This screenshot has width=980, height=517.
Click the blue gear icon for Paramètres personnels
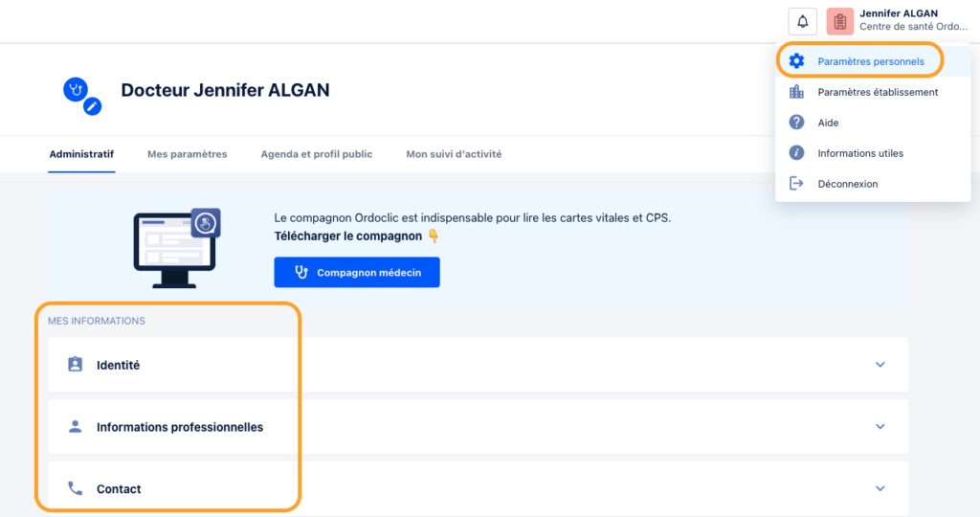[x=796, y=61]
